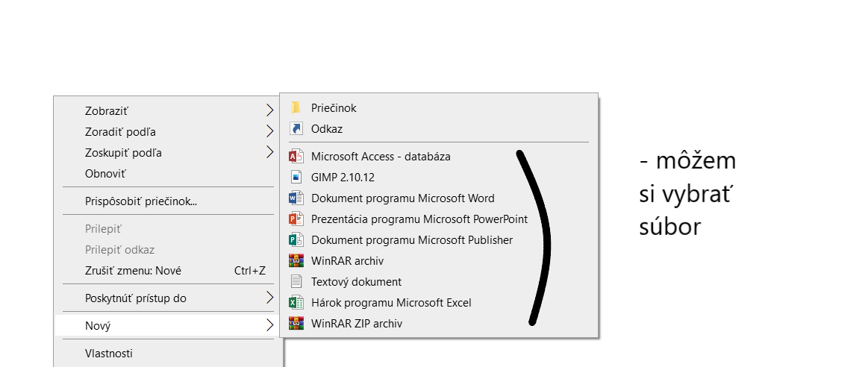Click the Ctrl+Z shortcut label
This screenshot has width=868, height=367.
tap(250, 271)
